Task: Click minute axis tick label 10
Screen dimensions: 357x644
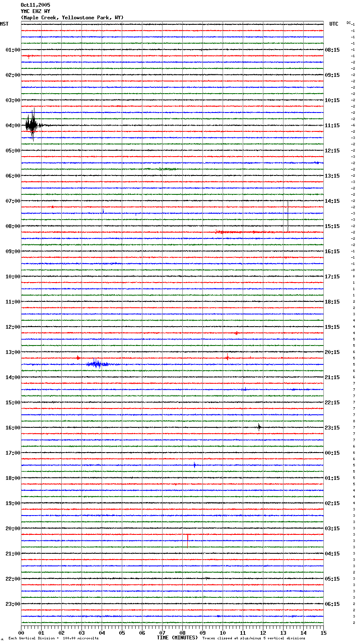Action: pos(223,633)
